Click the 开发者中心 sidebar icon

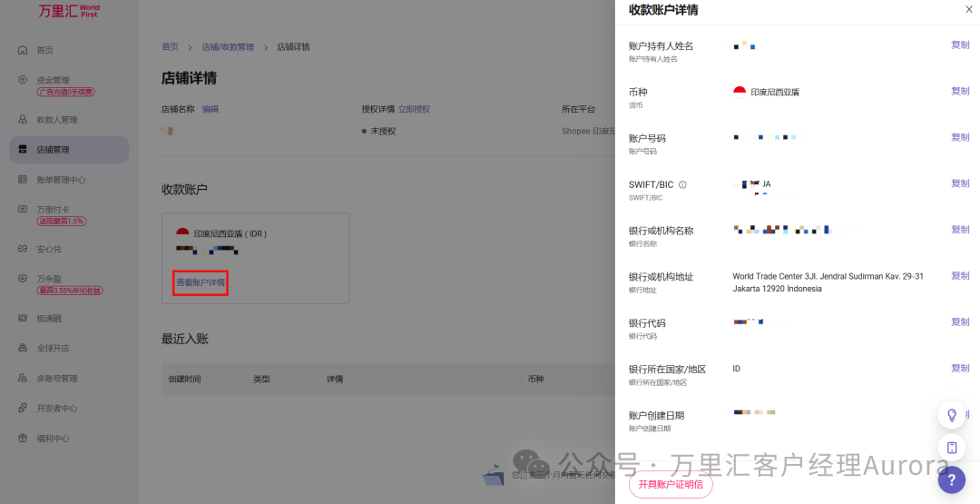pyautogui.click(x=23, y=409)
